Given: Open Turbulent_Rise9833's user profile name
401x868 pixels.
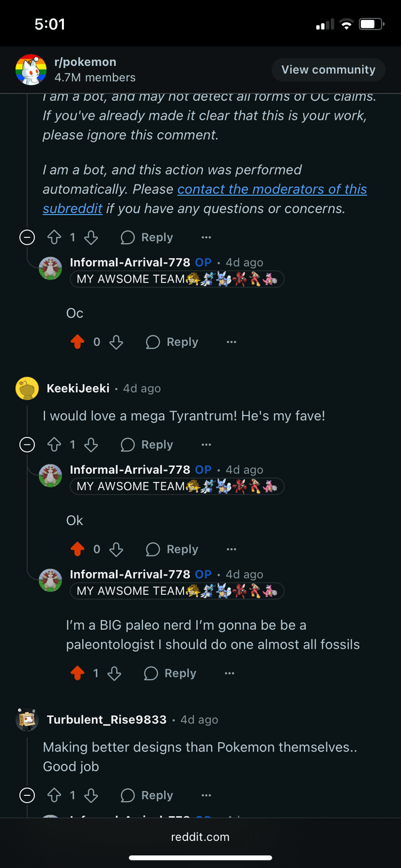Looking at the screenshot, I should coord(107,720).
